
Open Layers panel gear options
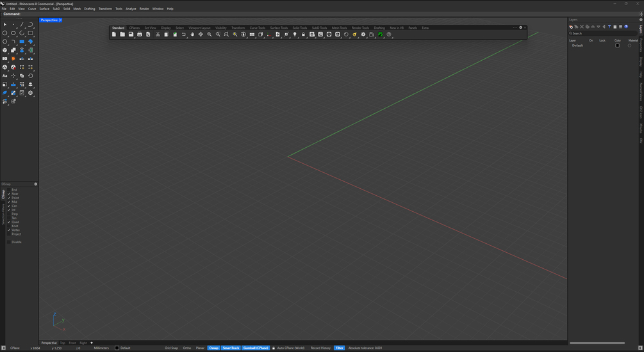(x=641, y=19)
